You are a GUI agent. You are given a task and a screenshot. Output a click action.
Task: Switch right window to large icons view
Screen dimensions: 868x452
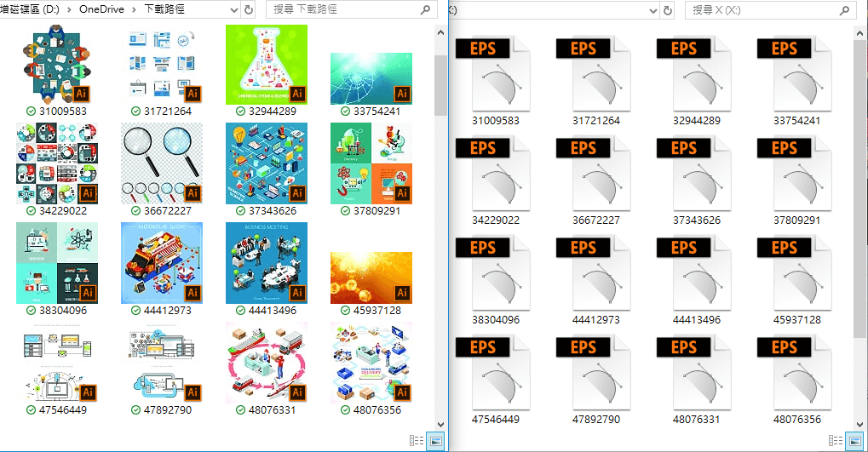(x=854, y=441)
